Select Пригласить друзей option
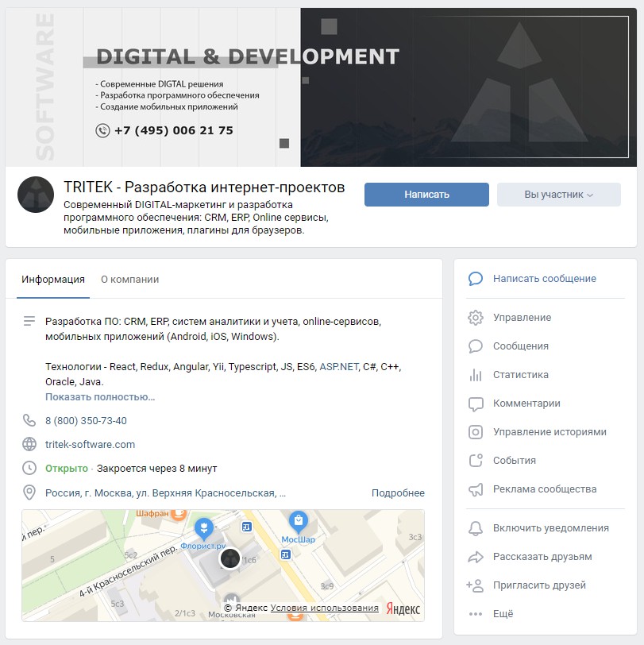The image size is (644, 645). pyautogui.click(x=539, y=585)
